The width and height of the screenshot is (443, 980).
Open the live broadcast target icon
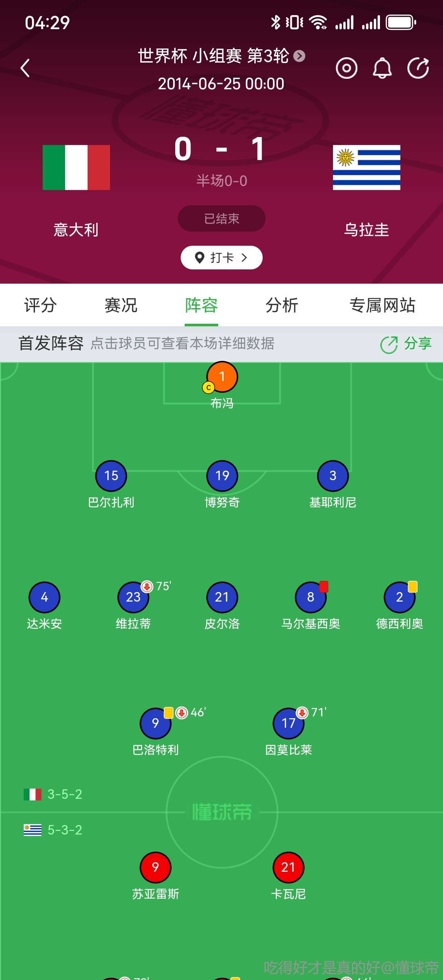click(346, 69)
